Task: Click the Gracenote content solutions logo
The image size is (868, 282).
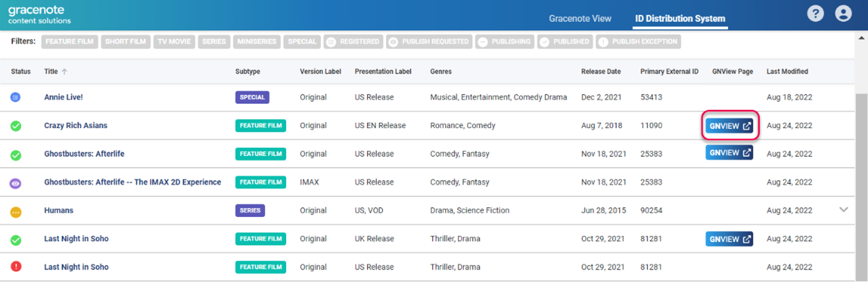Action: point(39,14)
